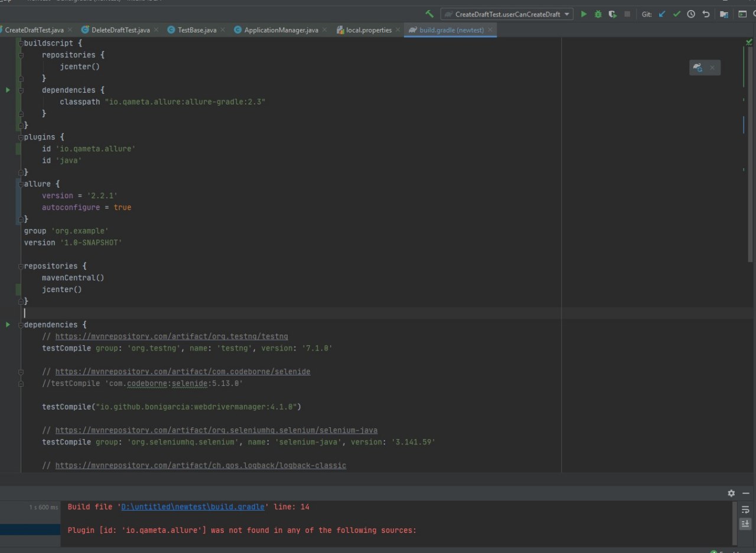Click the selenium-java version '3.141.59' line
This screenshot has height=553, width=756.
tap(239, 442)
